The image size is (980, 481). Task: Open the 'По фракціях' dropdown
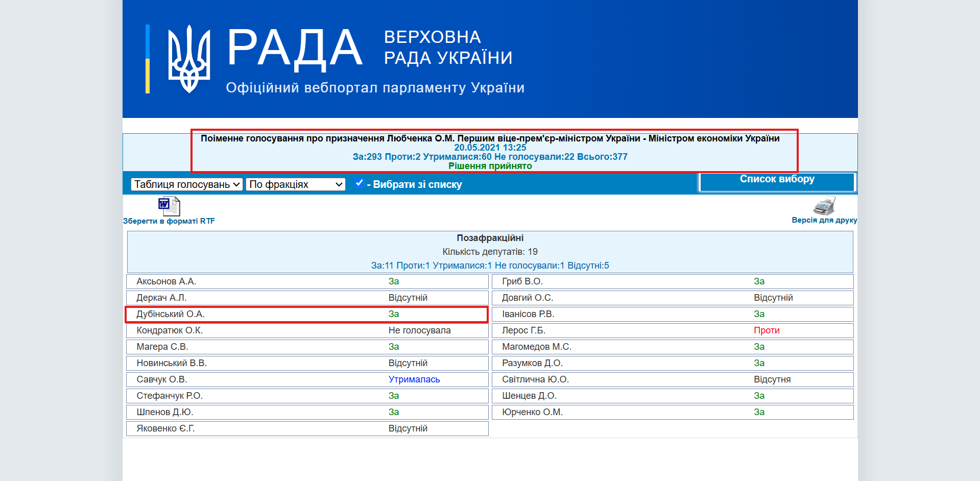pyautogui.click(x=296, y=184)
